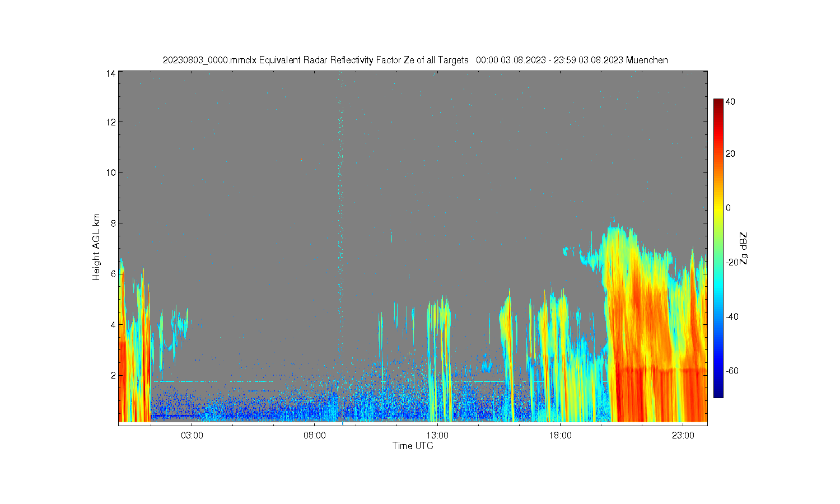Click the height tick label '12'
The width and height of the screenshot is (840, 504).
(111, 122)
